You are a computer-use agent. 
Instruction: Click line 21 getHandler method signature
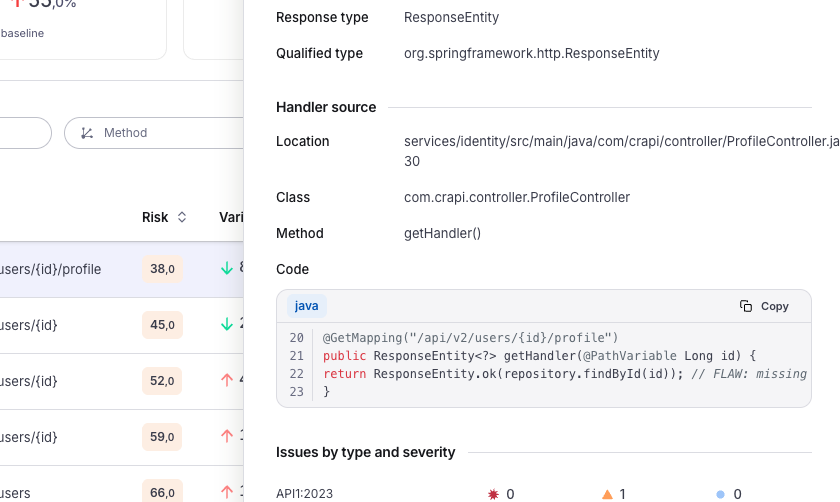tap(539, 356)
